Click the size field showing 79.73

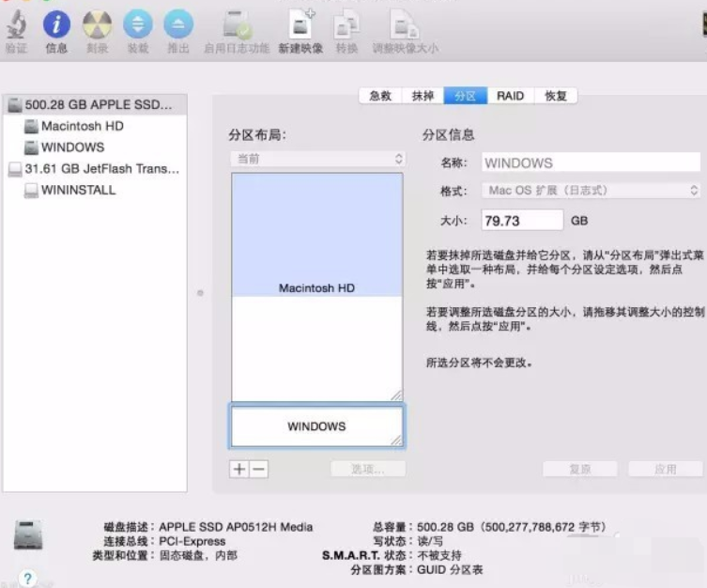point(522,221)
